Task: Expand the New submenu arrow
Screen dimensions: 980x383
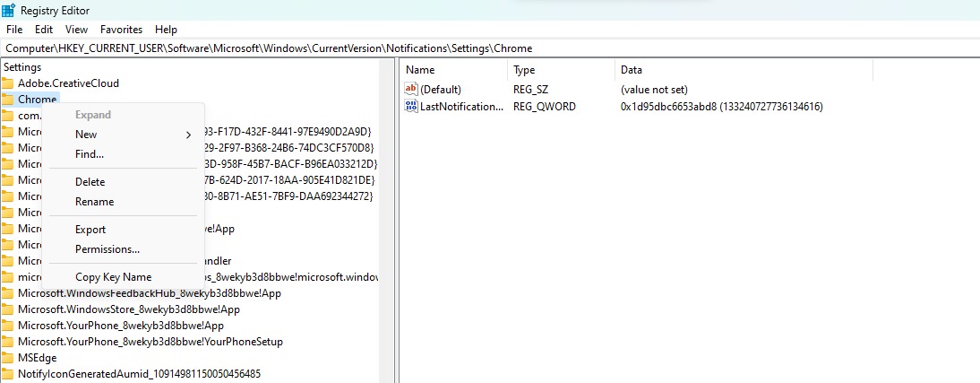Action: pos(188,135)
